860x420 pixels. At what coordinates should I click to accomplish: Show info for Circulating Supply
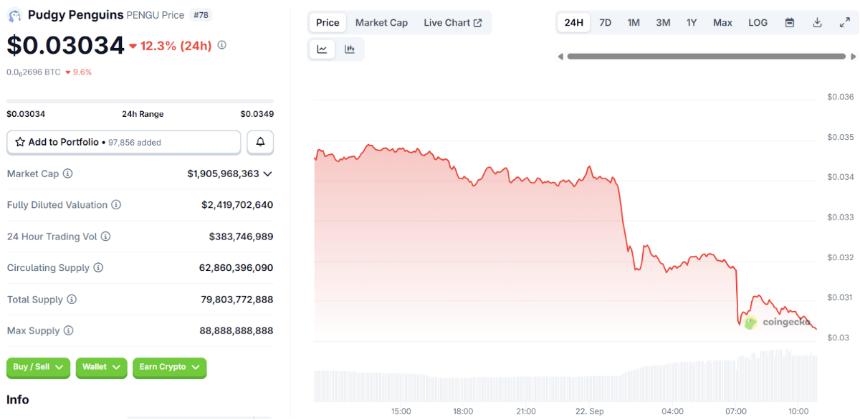[x=98, y=268]
